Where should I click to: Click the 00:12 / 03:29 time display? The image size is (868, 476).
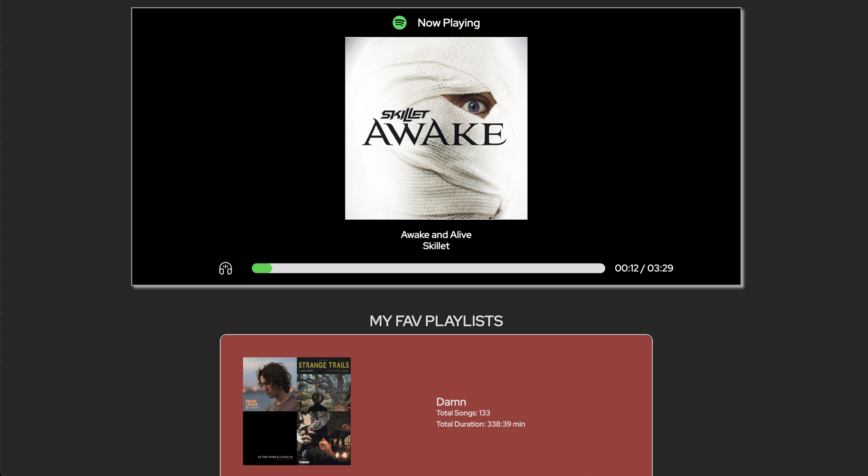tap(644, 269)
